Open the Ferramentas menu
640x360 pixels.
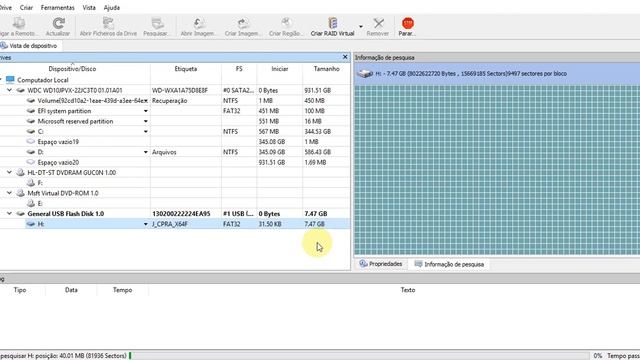point(58,7)
